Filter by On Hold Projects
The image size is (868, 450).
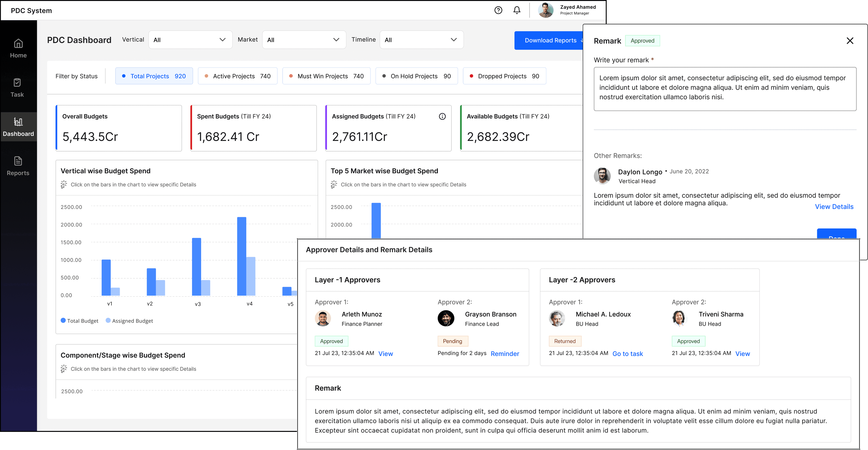[416, 76]
